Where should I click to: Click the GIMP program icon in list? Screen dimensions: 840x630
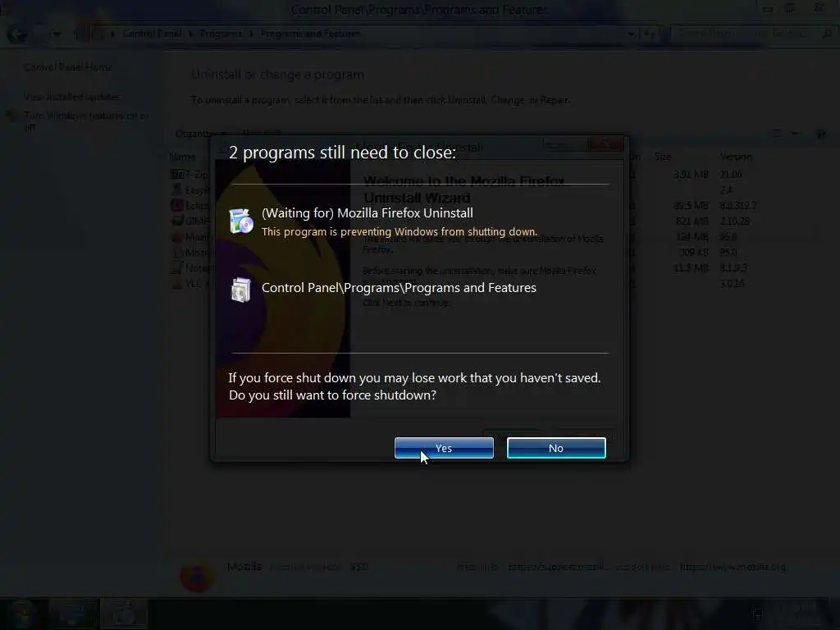point(177,221)
